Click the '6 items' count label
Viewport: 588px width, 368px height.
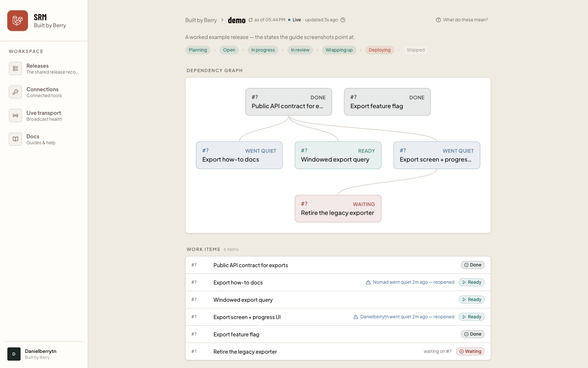coord(231,250)
